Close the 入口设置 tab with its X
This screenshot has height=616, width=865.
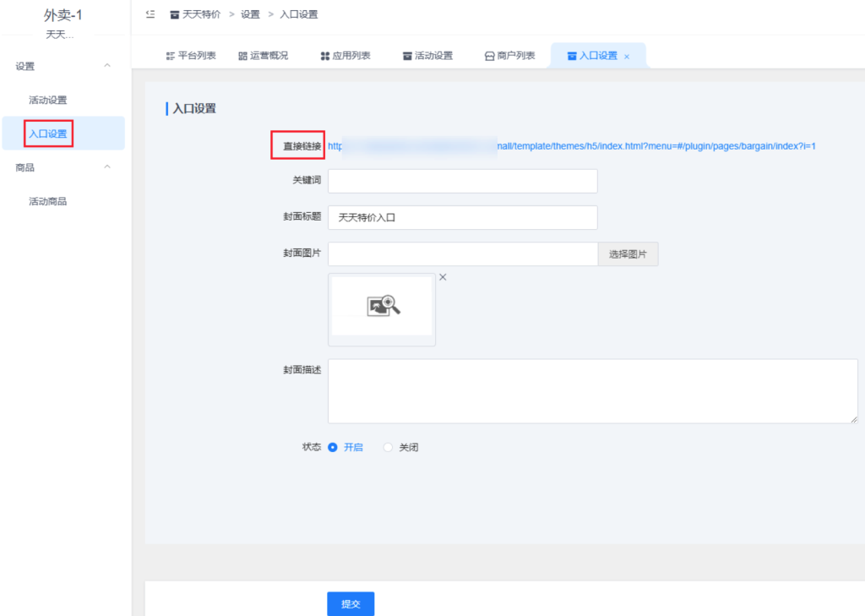[627, 57]
